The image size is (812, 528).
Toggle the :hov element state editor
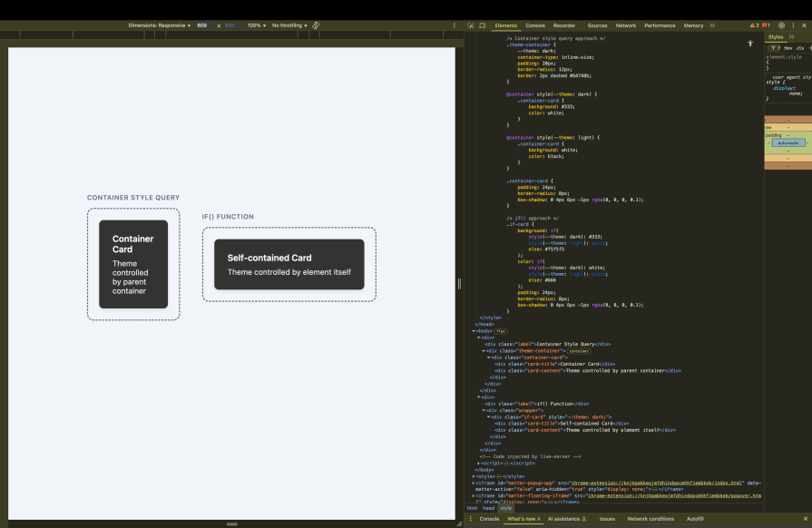pyautogui.click(x=788, y=47)
